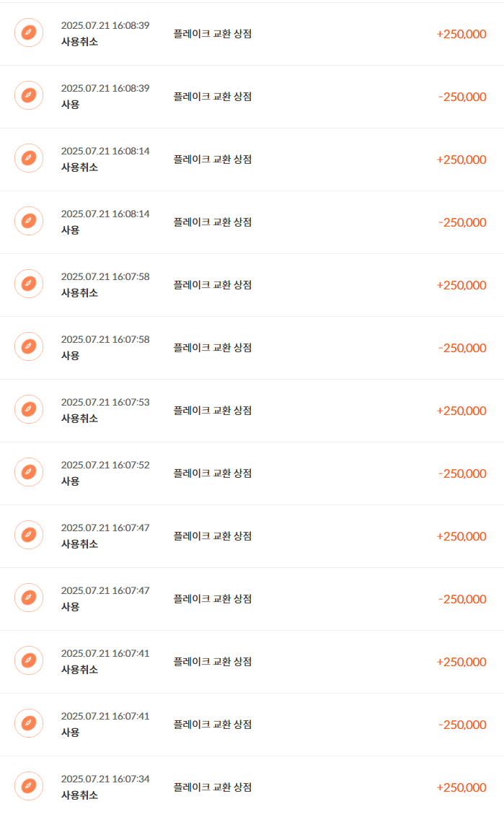Image resolution: width=504 pixels, height=817 pixels.
Task: Select +250,000 amount at 16:08:39
Action: (x=461, y=34)
